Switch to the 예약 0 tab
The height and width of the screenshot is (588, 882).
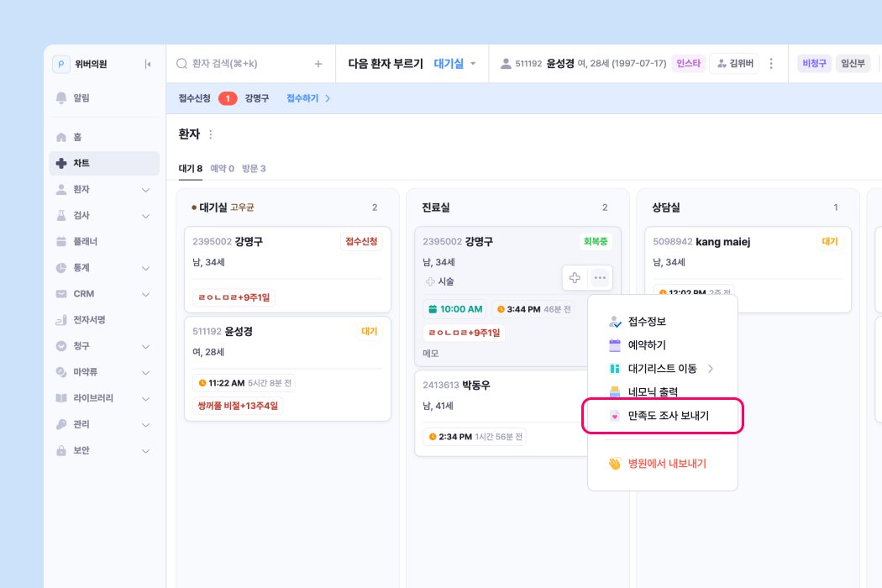point(222,169)
